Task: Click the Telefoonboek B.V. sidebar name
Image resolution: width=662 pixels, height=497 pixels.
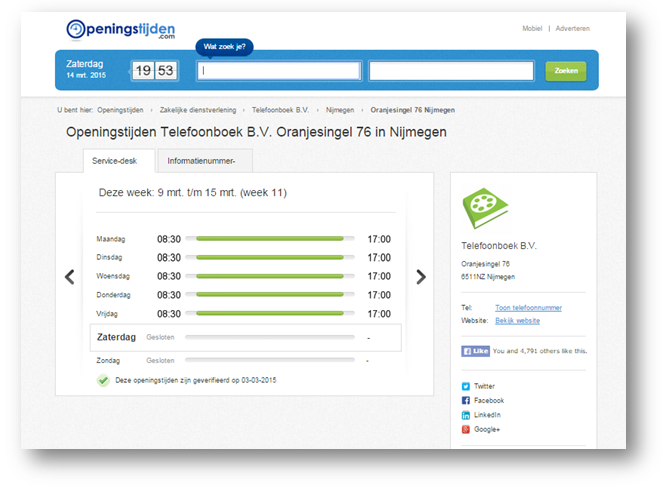Action: click(499, 246)
